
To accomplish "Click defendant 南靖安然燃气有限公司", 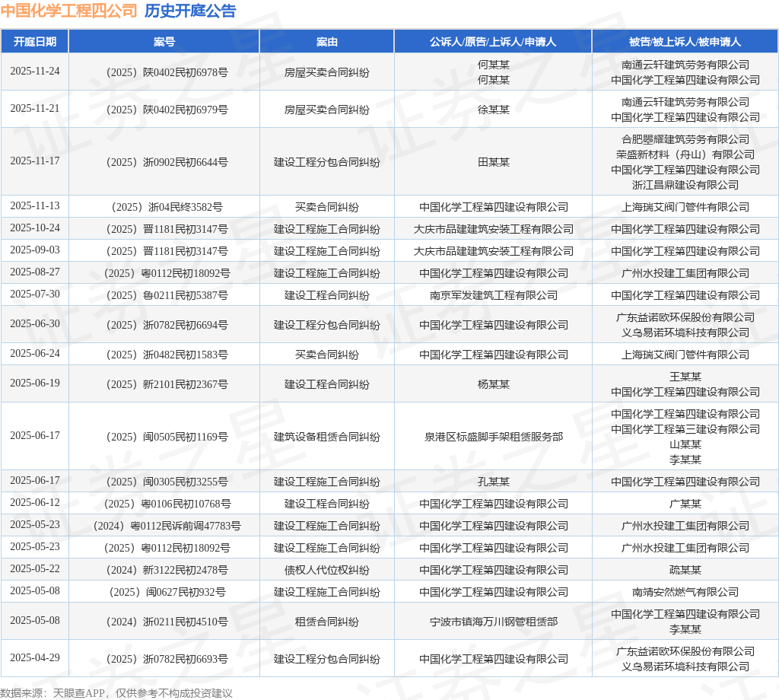I will (x=685, y=592).
